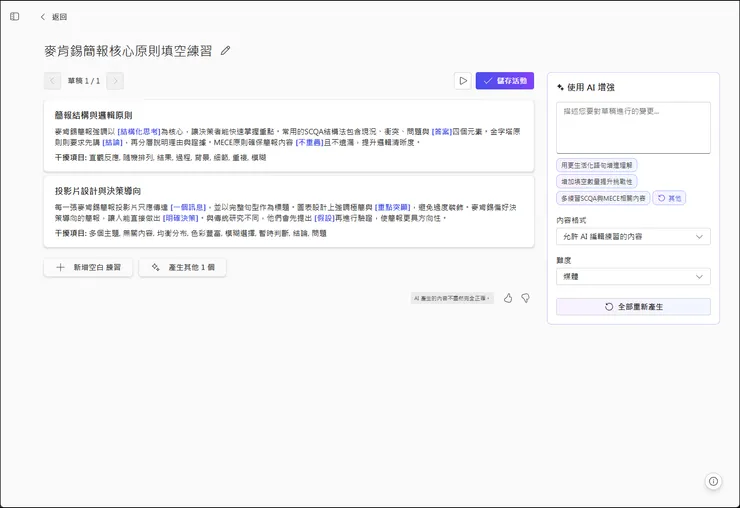Open the 難度 dropdown
This screenshot has height=508, width=740.
(x=633, y=277)
